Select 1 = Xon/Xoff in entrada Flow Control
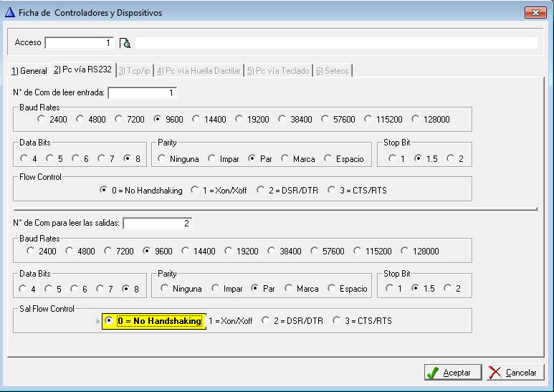This screenshot has height=392, width=554. coord(196,191)
